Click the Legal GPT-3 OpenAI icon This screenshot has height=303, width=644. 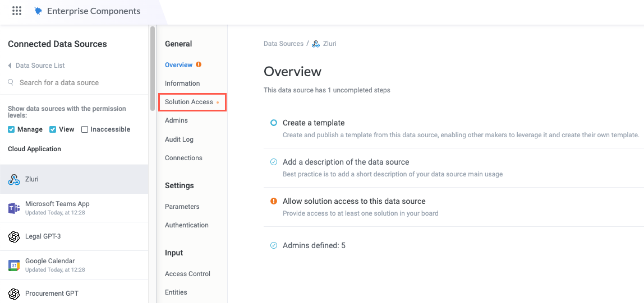14,237
